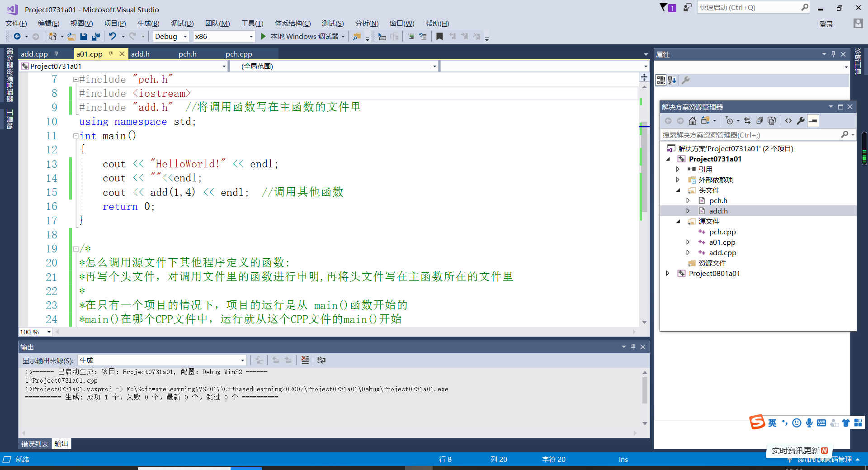Expand the Project0801a01 project node

click(x=668, y=273)
